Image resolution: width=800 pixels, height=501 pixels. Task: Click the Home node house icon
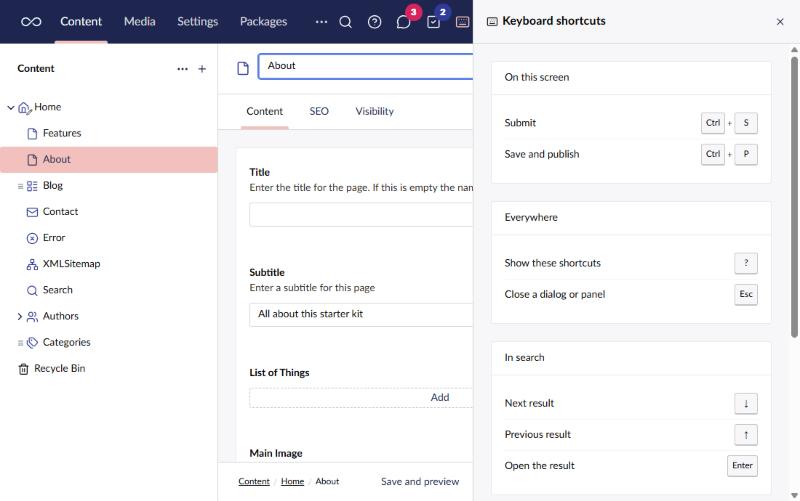[24, 108]
